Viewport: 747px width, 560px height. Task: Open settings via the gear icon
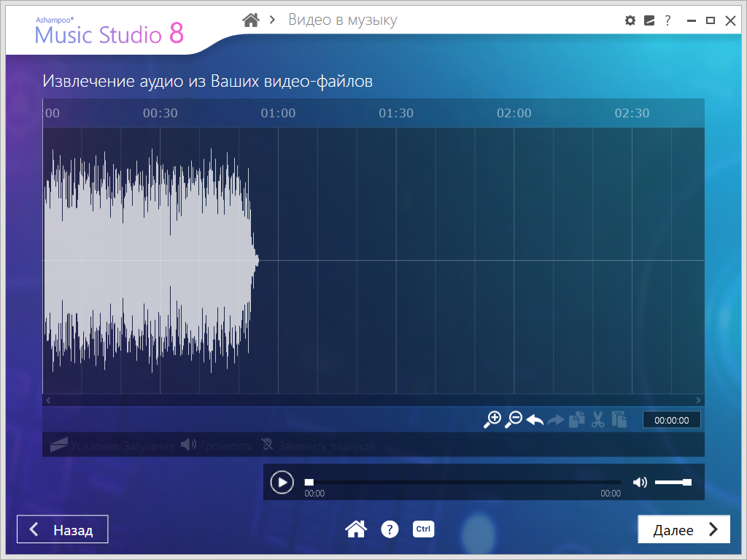pyautogui.click(x=630, y=20)
